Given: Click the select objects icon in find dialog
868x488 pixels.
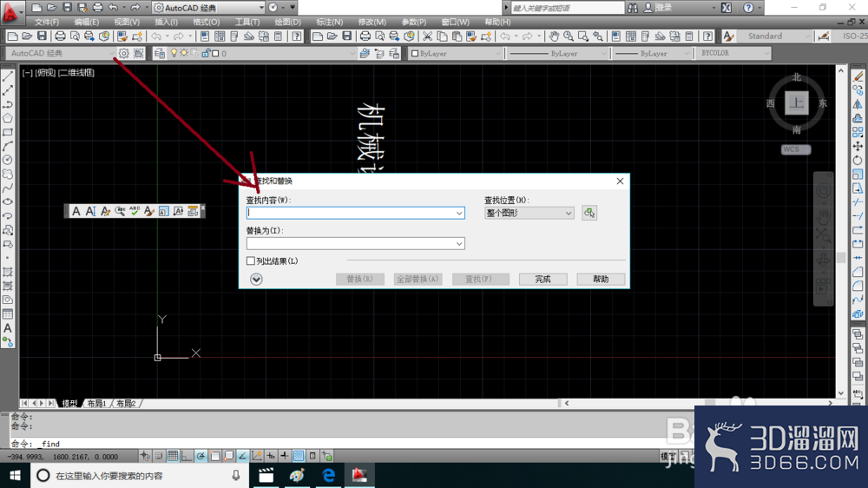Looking at the screenshot, I should coord(589,213).
